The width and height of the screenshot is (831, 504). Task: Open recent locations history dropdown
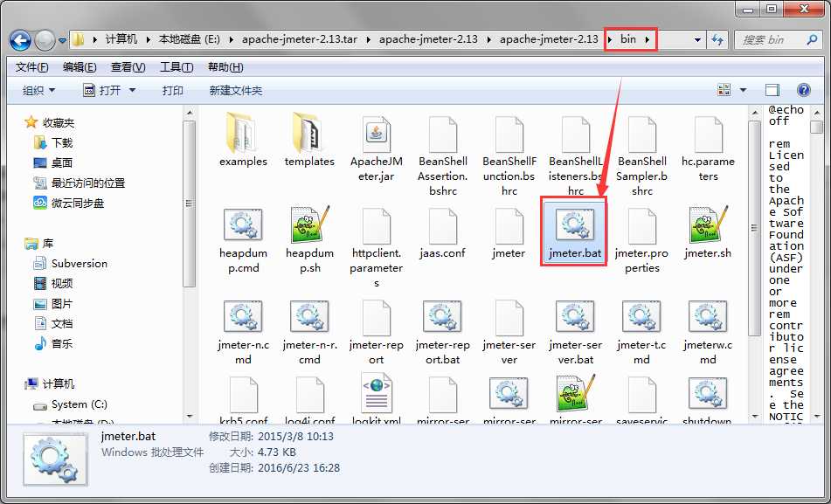[x=63, y=40]
